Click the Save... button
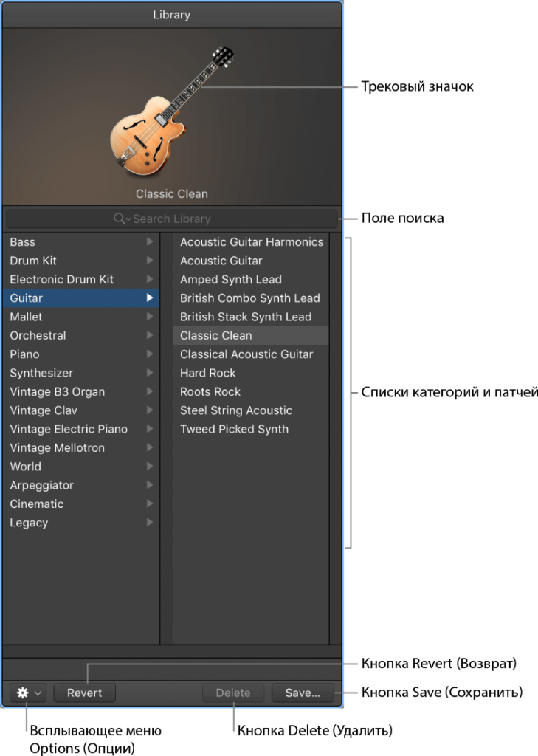Viewport: 538px width, 756px height. point(303,693)
